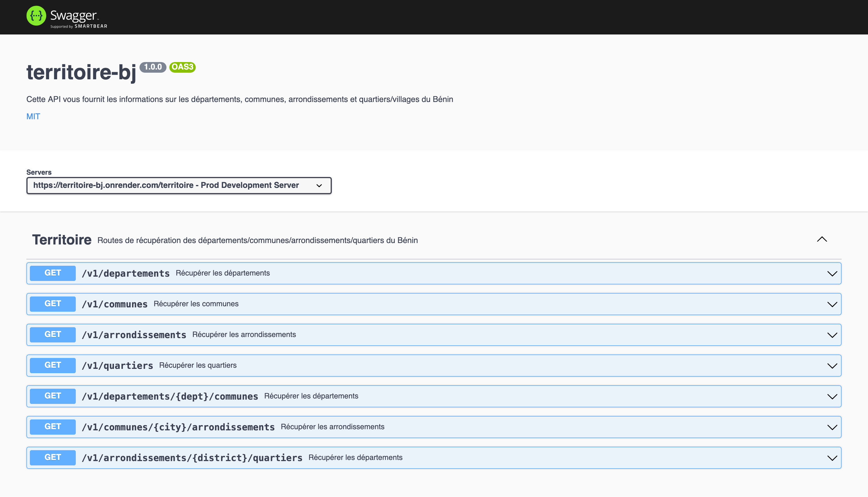Screen dimensions: 868x497
Task: Expand the /v1/arrondissements/{district}/quartiers chevron
Action: [x=832, y=458]
